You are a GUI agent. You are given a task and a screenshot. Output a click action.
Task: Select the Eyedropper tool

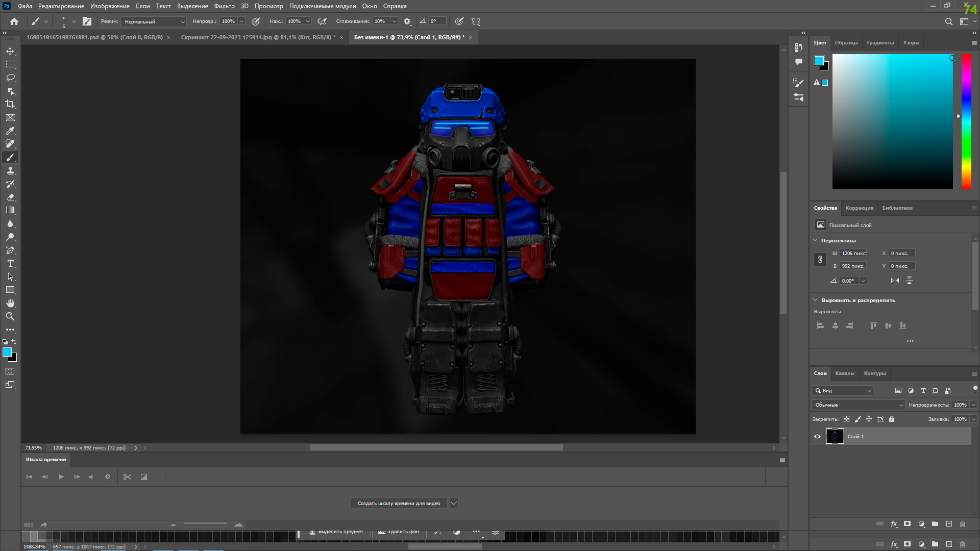click(10, 131)
